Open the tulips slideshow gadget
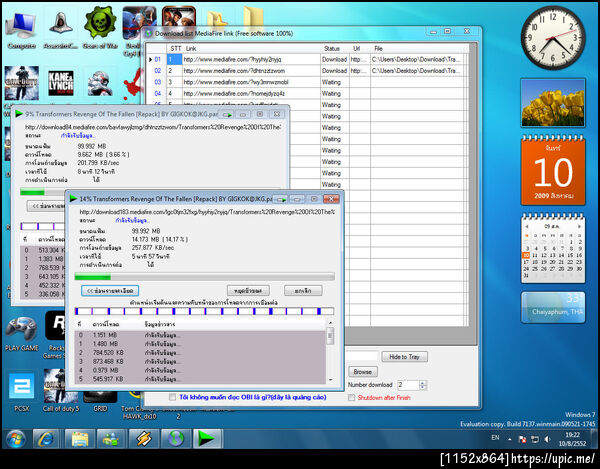Image resolution: width=600 pixels, height=469 pixels. pos(553,102)
